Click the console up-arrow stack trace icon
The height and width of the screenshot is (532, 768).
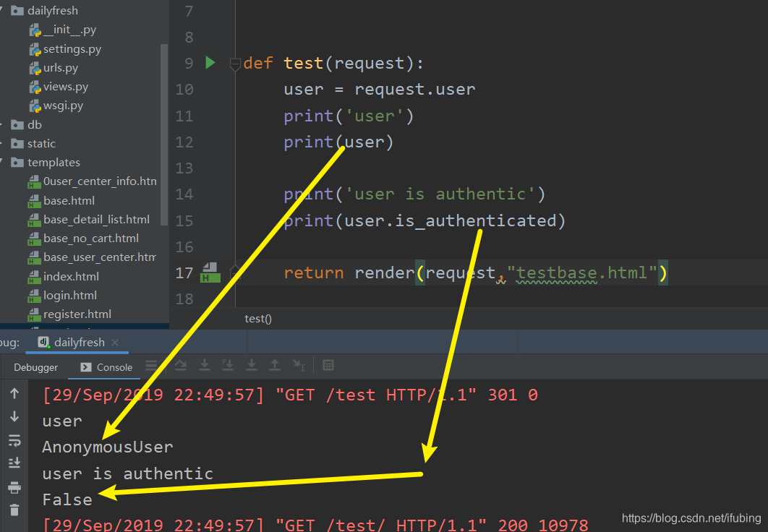(x=14, y=393)
